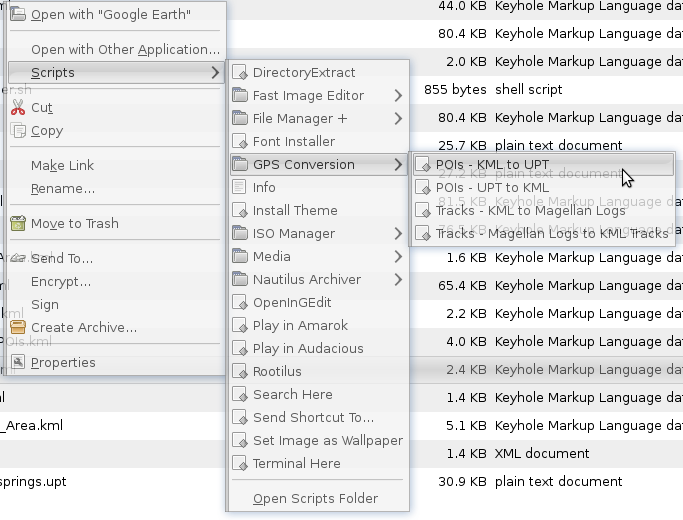Click the Nautilus Archiver folder icon
Screen dimensions: 683x520
[240, 279]
